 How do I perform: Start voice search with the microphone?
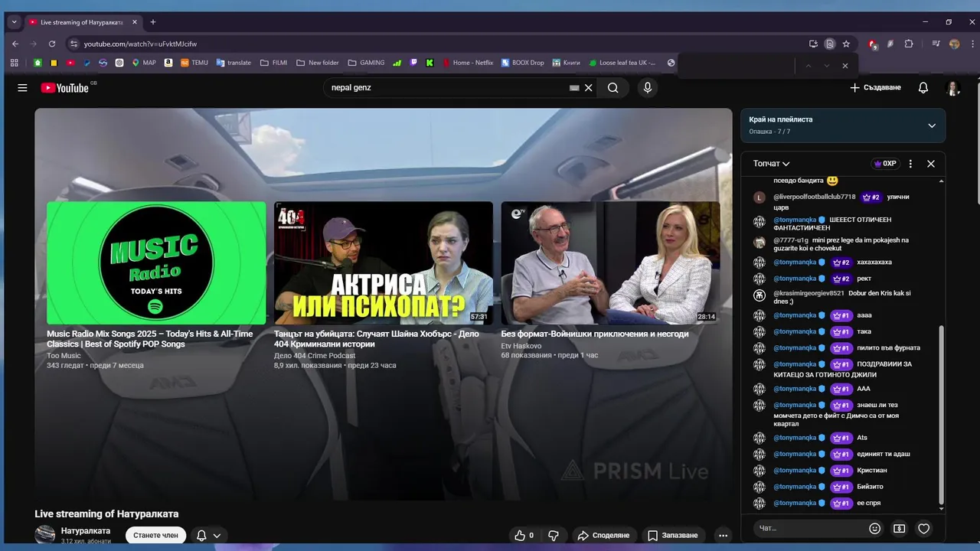pos(648,88)
